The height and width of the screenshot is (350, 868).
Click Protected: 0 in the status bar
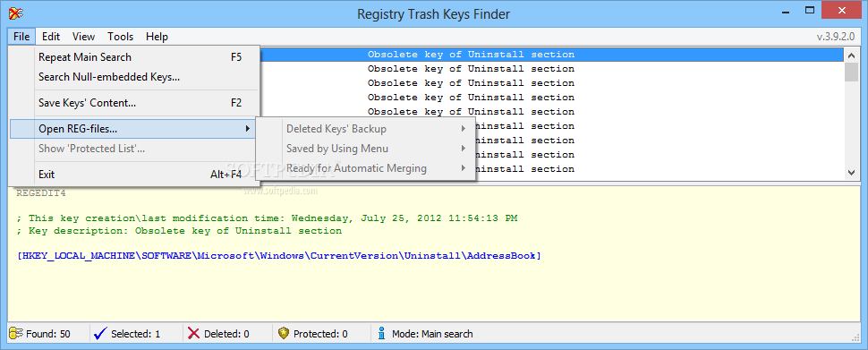[x=320, y=334]
